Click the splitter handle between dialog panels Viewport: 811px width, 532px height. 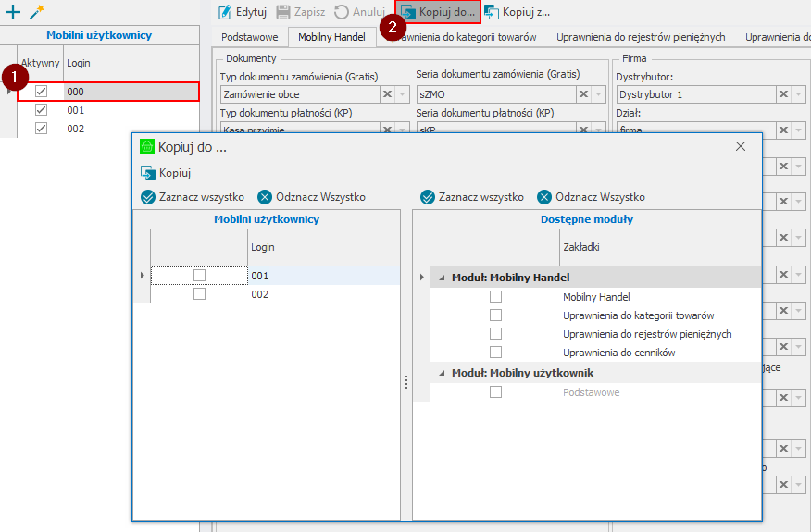405,381
